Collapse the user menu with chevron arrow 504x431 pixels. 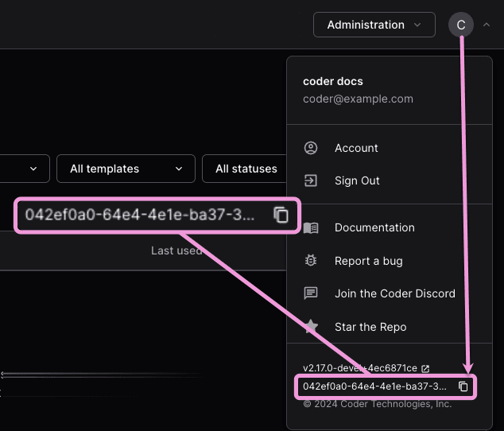coord(487,25)
